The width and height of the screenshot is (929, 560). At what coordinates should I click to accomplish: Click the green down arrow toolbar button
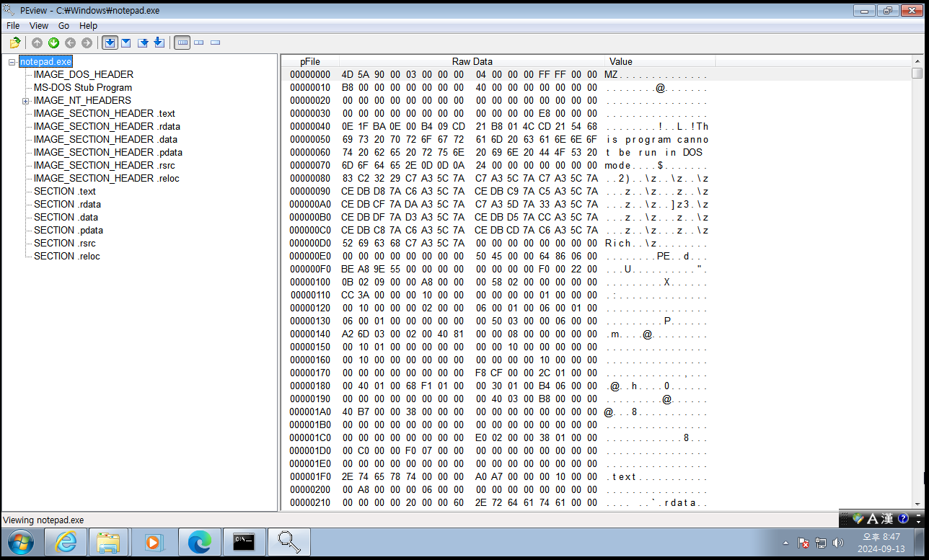[x=53, y=43]
